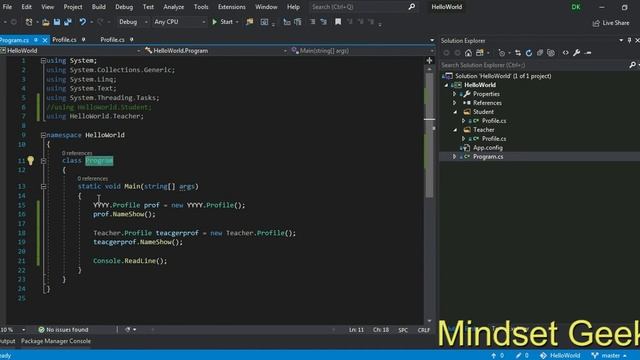The width and height of the screenshot is (640, 360).
Task: Click the Home icon in Solution Explorer
Action: (x=468, y=53)
